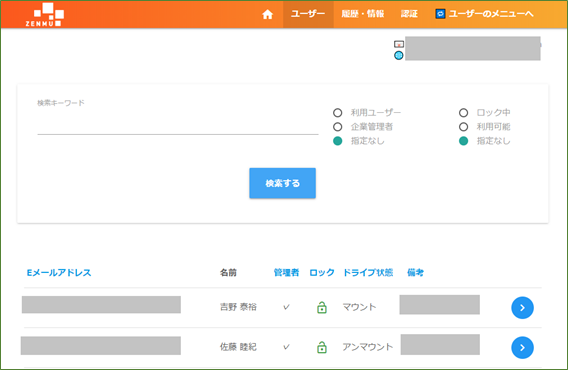Select 指定なし under user type
Image resolution: width=568 pixels, height=370 pixels.
click(x=338, y=141)
